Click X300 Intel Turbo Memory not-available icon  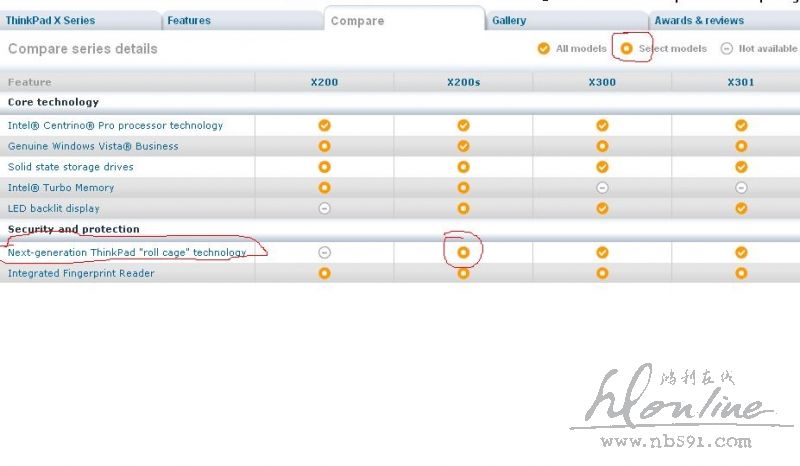point(602,188)
